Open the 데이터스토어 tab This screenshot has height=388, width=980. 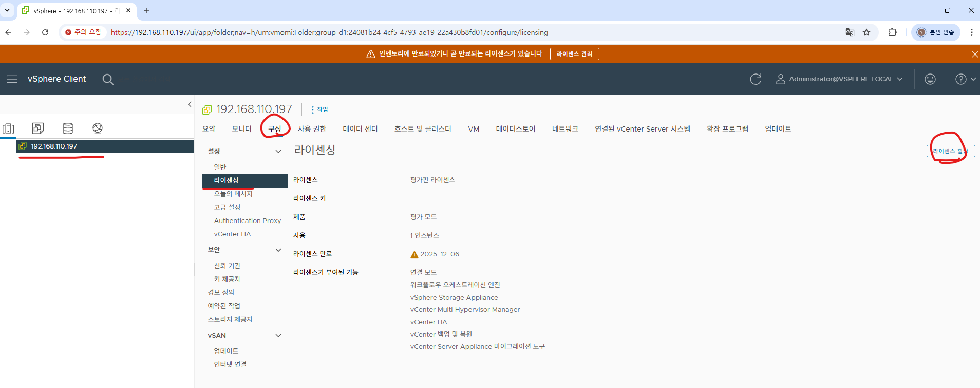[516, 129]
